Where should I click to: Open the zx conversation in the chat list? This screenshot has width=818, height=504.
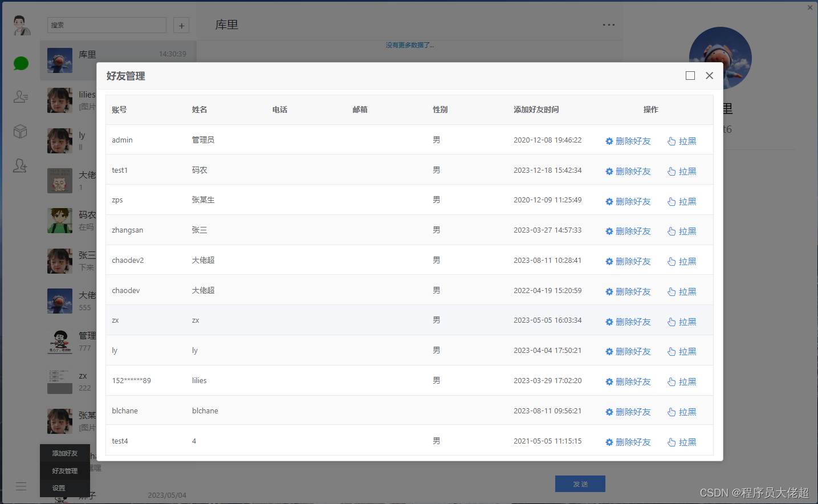pyautogui.click(x=68, y=381)
